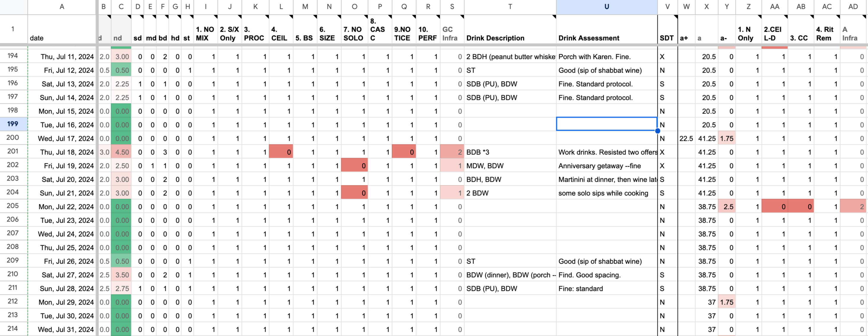Select the 'BDB *3' drink description cell
Screen dimensions: 868x336
click(x=510, y=152)
